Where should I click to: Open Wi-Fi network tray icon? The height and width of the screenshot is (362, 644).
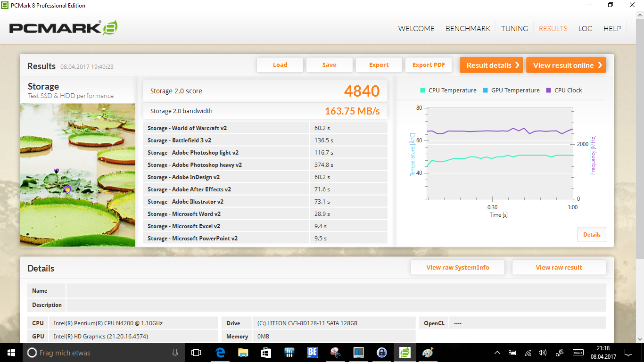tap(528, 352)
